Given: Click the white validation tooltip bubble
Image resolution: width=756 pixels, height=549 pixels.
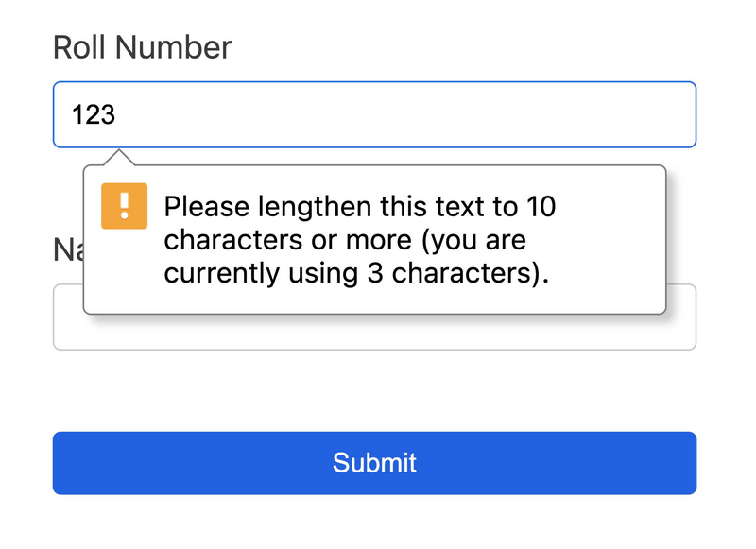Looking at the screenshot, I should (x=605, y=236).
